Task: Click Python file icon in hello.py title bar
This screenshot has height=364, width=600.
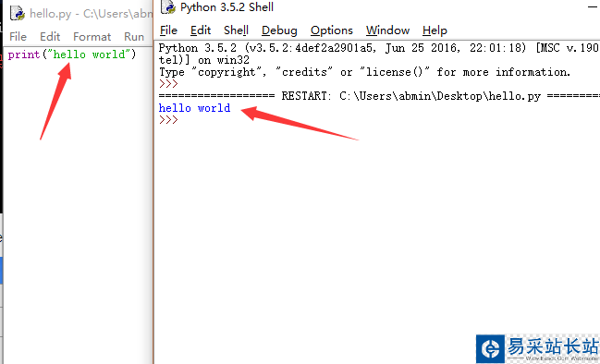Action: (x=18, y=13)
